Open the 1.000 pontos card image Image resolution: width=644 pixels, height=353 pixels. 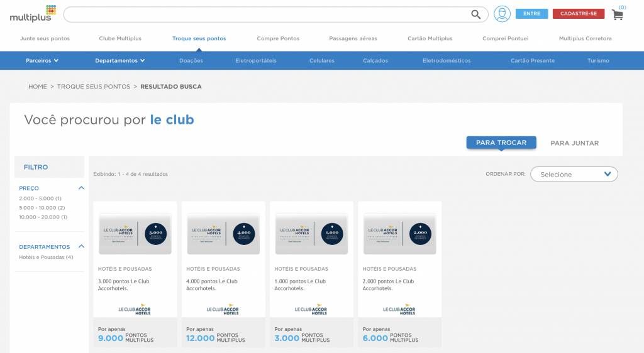coord(312,234)
